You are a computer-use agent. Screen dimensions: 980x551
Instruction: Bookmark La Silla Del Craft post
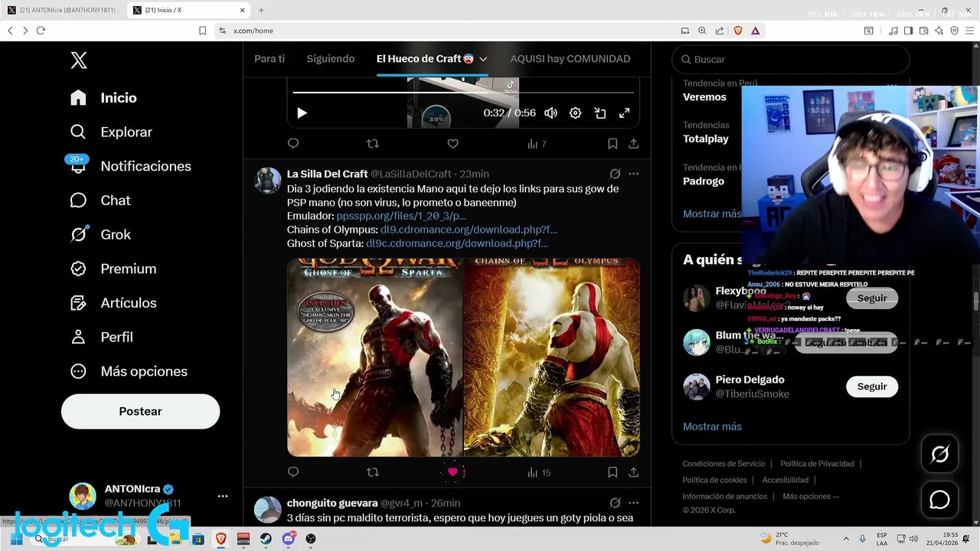click(x=612, y=472)
